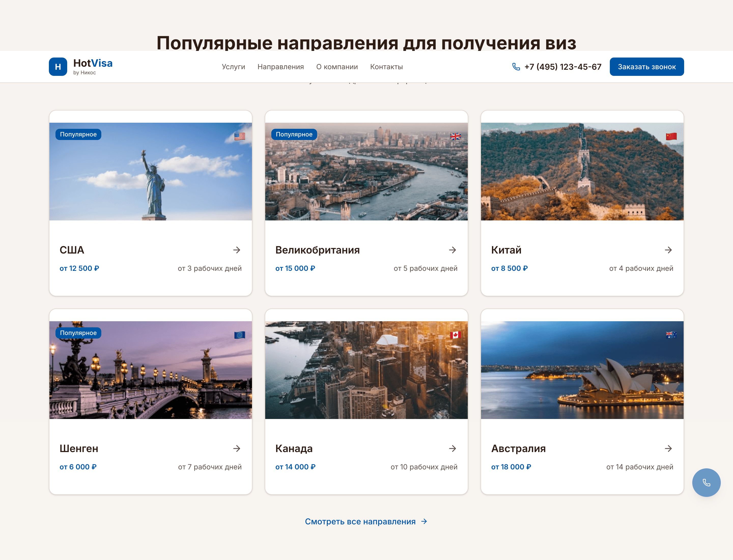Open the Sydney Opera House photo

[582, 370]
